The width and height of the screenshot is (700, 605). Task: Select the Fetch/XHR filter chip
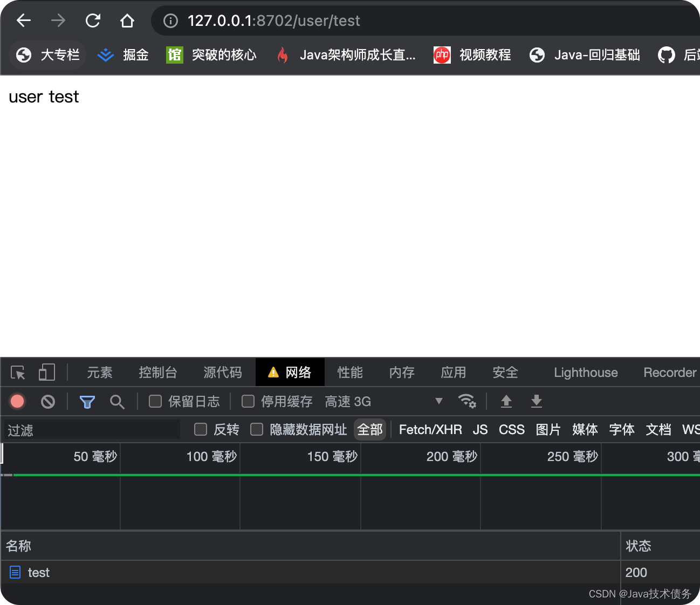(x=430, y=429)
